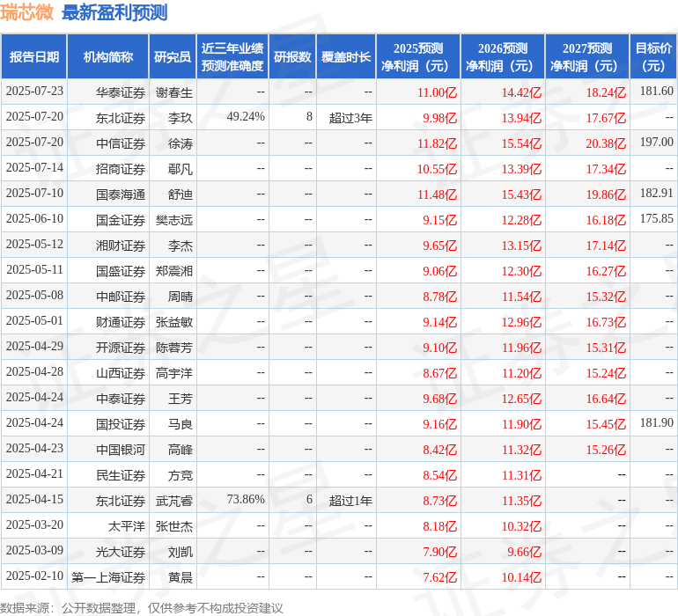This screenshot has height=616, width=678.
Task: Select institution 湘财证券
Action: coord(121,246)
